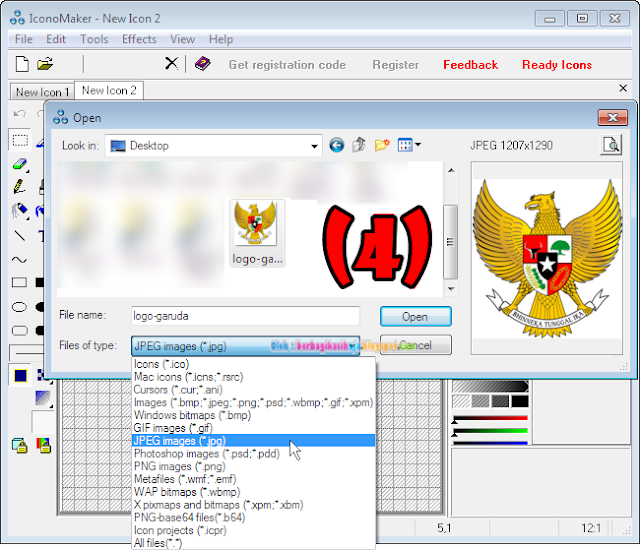
Task: Click the locked color palette icon
Action: pyautogui.click(x=43, y=445)
